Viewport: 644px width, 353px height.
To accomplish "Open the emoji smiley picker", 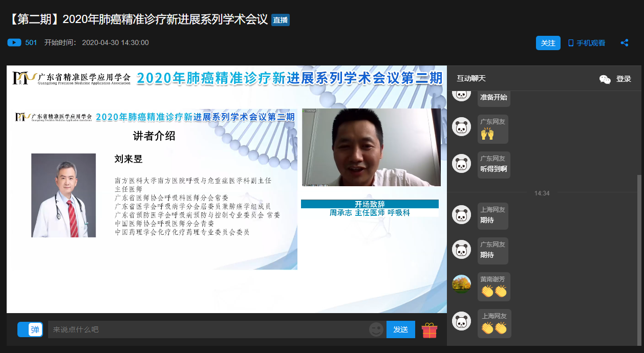I will [376, 330].
